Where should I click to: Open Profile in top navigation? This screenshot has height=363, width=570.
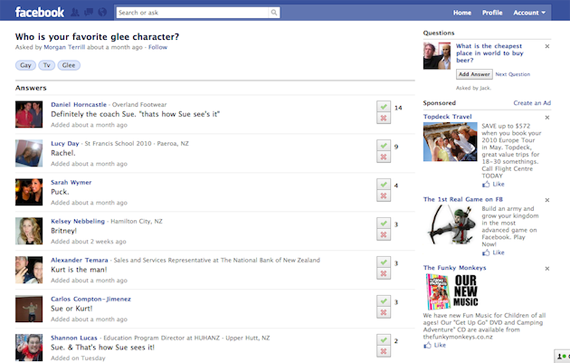(492, 13)
